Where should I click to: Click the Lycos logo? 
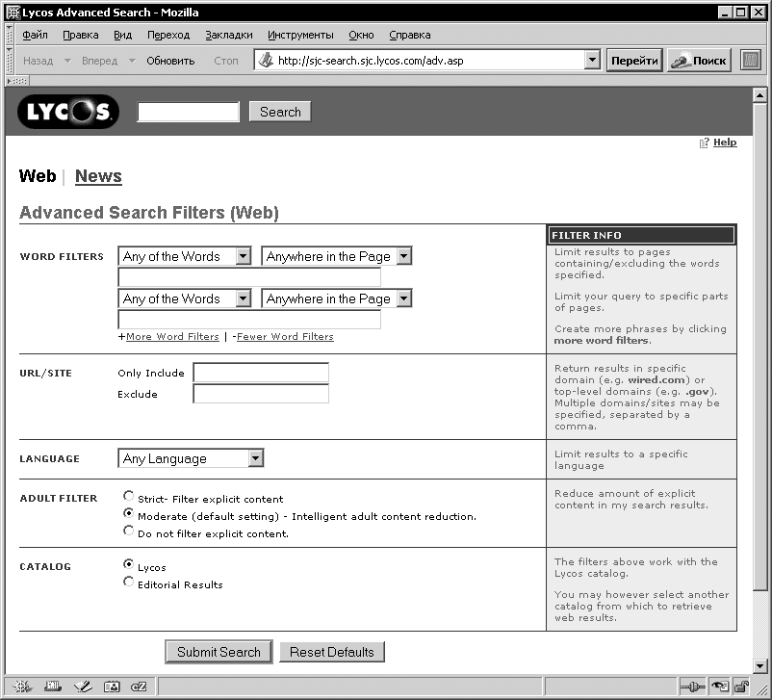(68, 112)
